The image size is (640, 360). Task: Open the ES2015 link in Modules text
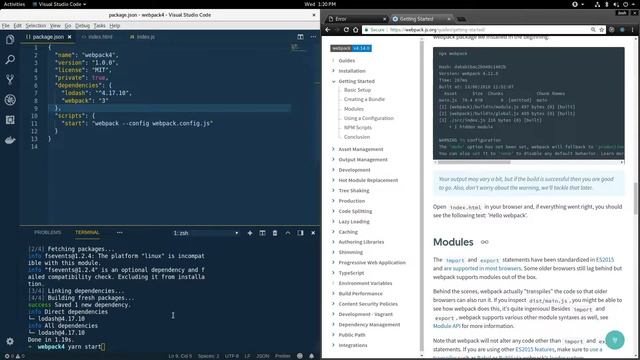[604, 260]
